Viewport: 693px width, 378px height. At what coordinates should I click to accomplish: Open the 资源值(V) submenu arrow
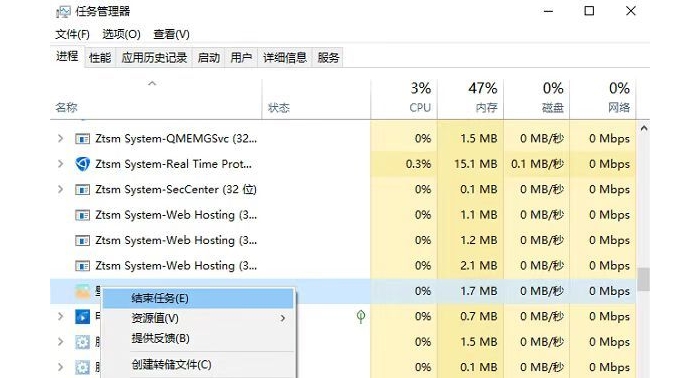[282, 318]
